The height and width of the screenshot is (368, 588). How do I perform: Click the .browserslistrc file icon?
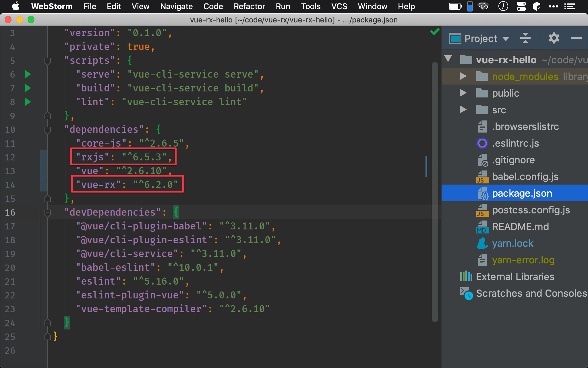point(482,126)
